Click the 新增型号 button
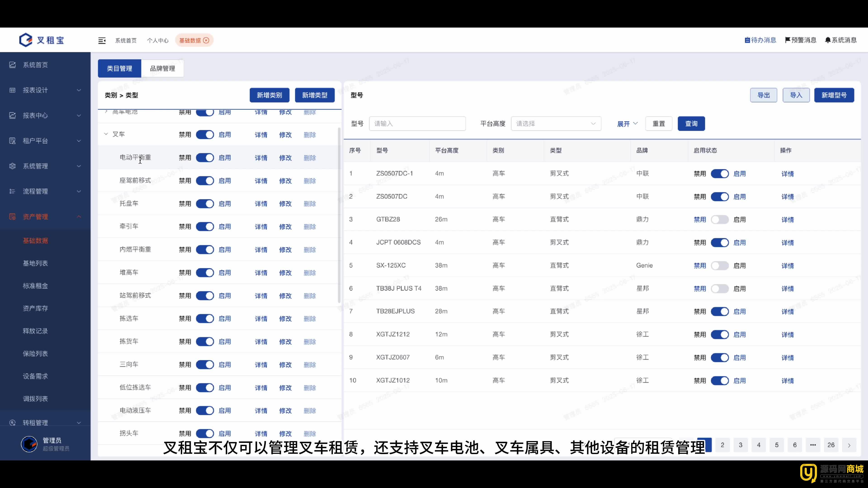This screenshot has height=488, width=868. [x=834, y=95]
